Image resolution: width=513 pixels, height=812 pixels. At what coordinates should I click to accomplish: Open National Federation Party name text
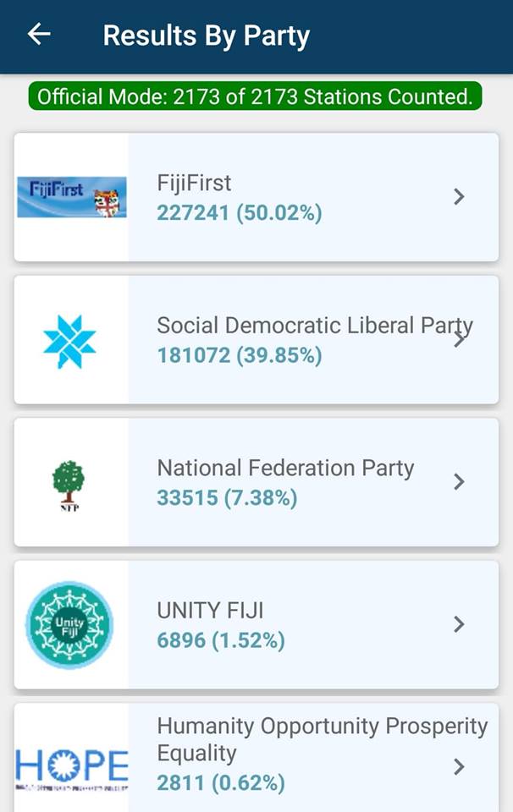[285, 468]
